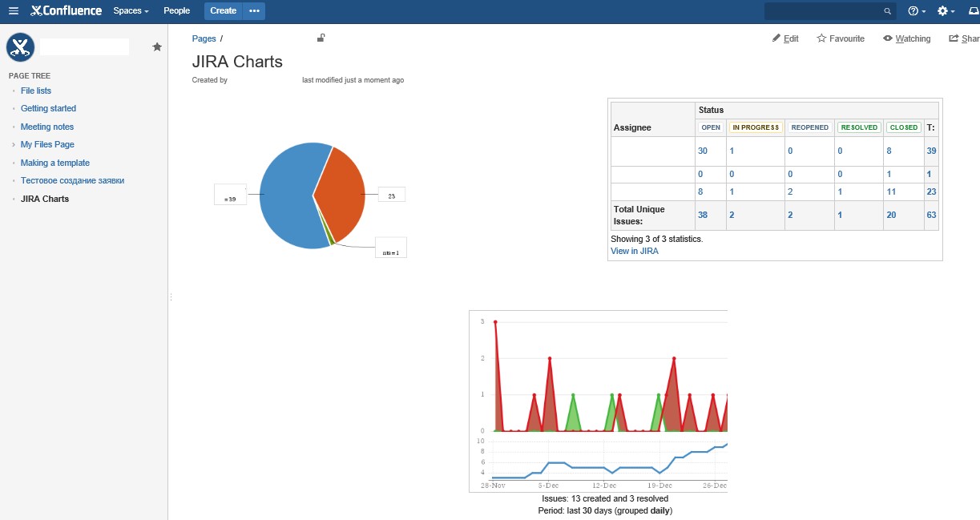This screenshot has width=980, height=520.
Task: Toggle the favourite star beside space name
Action: (157, 47)
